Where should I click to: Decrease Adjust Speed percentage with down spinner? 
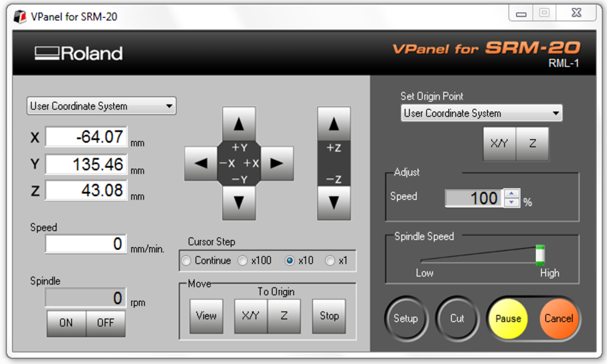click(x=512, y=202)
